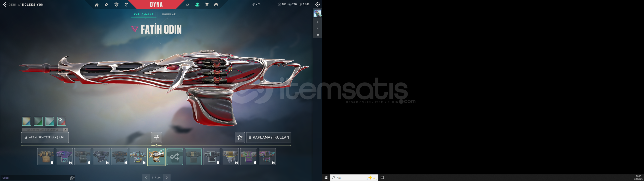Select the green-purple locked Odin skin
The width and height of the screenshot is (644, 181).
tap(249, 157)
